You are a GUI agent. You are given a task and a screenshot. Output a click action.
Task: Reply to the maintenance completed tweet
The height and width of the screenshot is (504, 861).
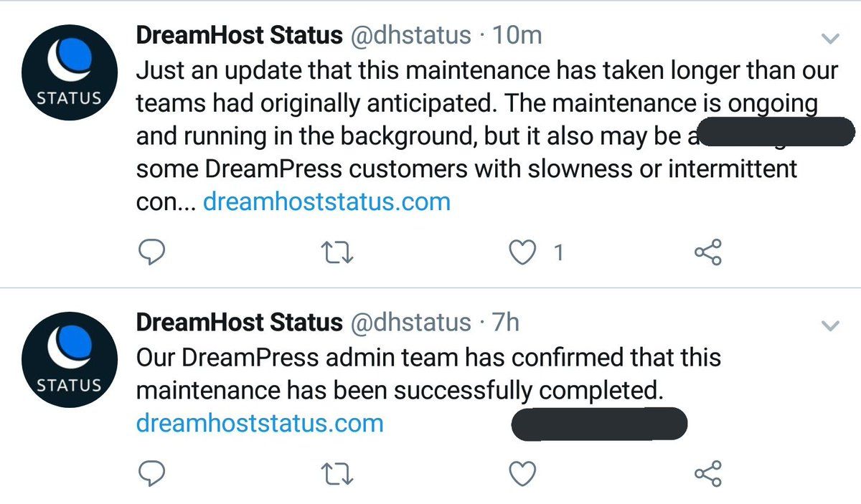151,472
